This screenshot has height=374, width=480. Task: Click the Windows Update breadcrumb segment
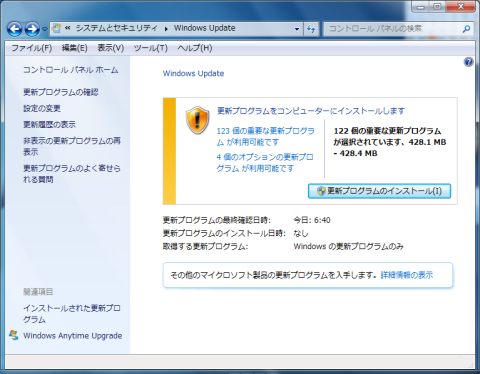(205, 28)
